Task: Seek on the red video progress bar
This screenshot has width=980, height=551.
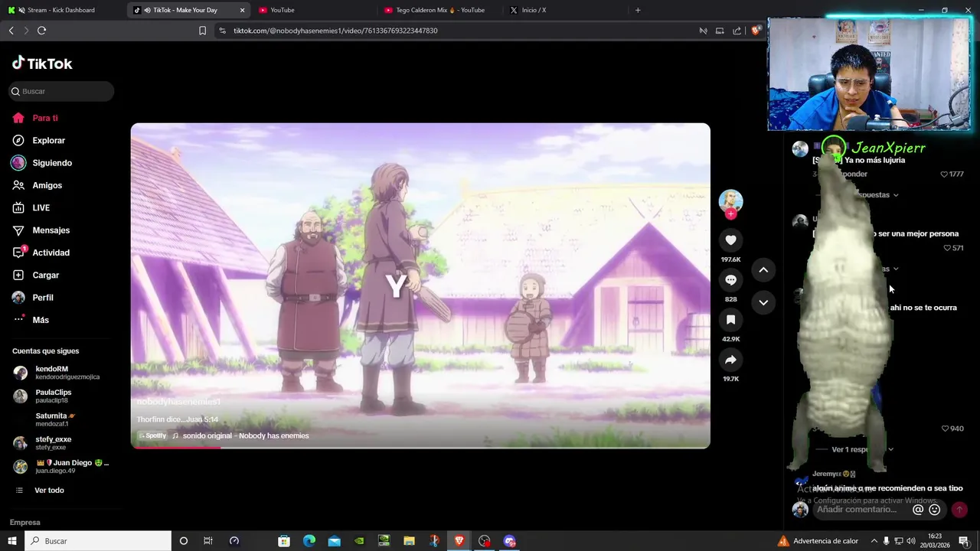Action: click(x=420, y=447)
